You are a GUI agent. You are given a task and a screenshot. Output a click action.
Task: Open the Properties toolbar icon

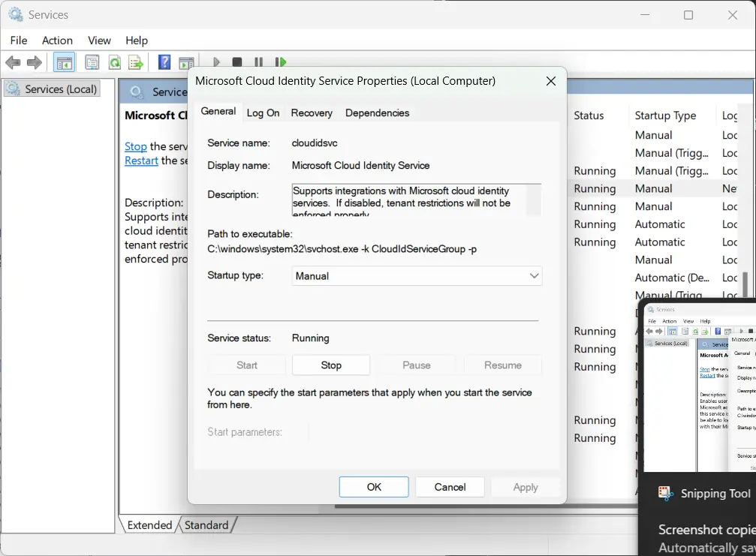tap(92, 62)
